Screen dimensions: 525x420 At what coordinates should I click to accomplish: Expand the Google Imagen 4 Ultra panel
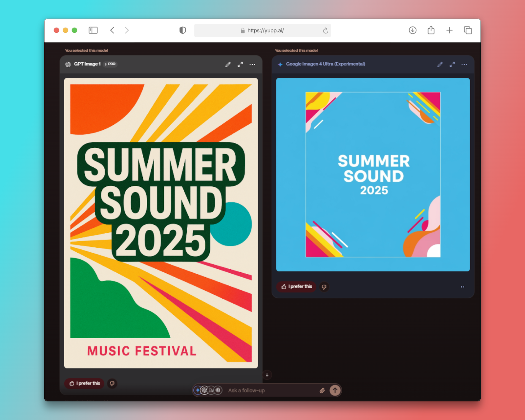point(452,65)
